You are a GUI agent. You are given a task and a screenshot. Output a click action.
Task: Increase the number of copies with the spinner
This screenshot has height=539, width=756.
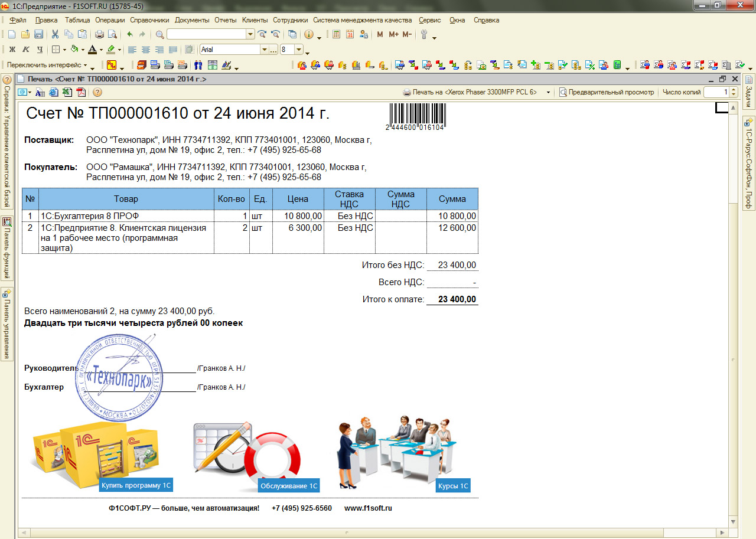tap(734, 90)
